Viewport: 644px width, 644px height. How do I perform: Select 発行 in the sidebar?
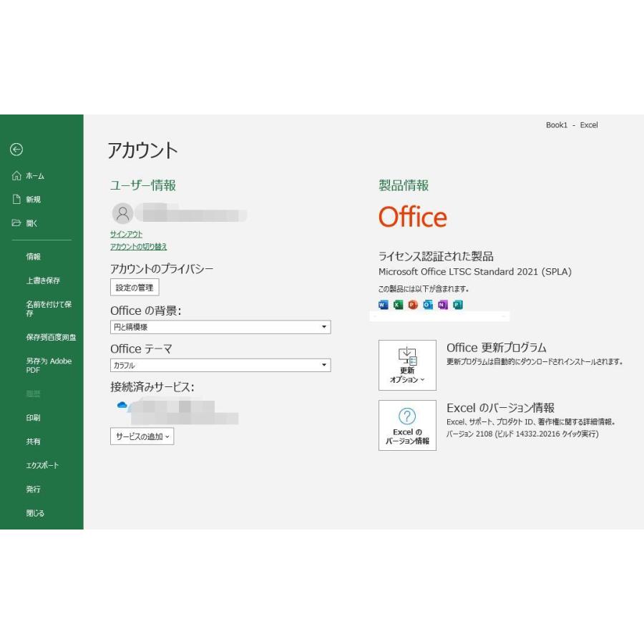(x=33, y=489)
